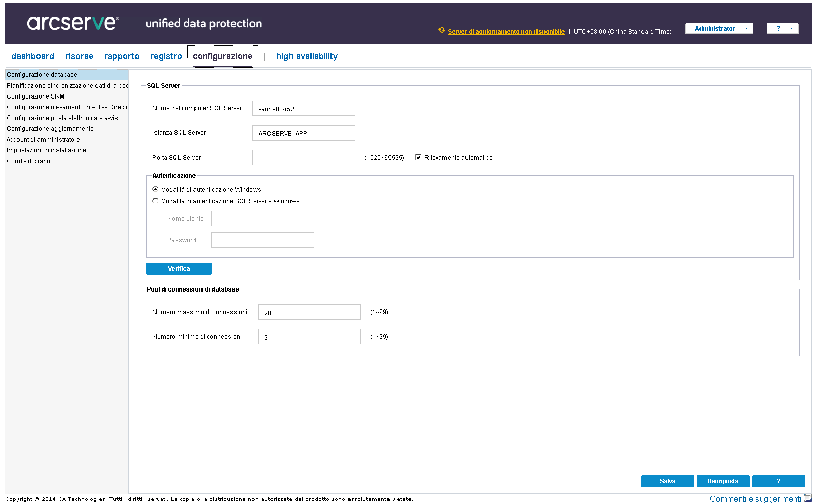Open the Administrator dropdown menu
This screenshot has height=504, width=817.
[x=718, y=29]
